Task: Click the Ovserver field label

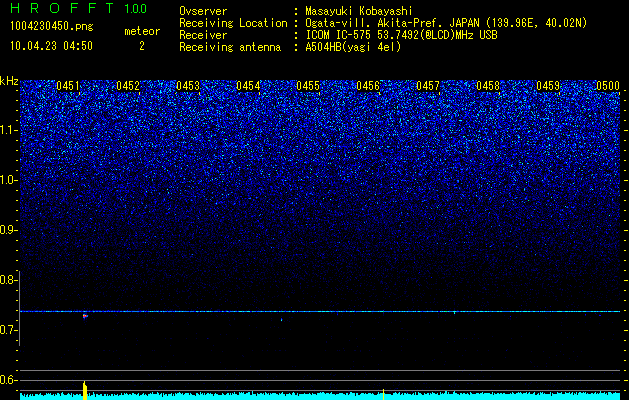Action: (x=203, y=11)
